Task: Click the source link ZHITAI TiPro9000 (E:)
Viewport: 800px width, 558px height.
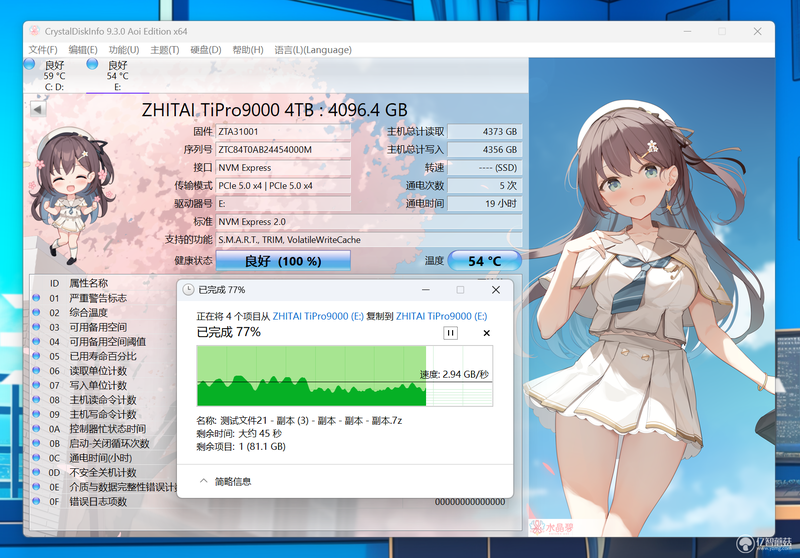Action: click(318, 316)
